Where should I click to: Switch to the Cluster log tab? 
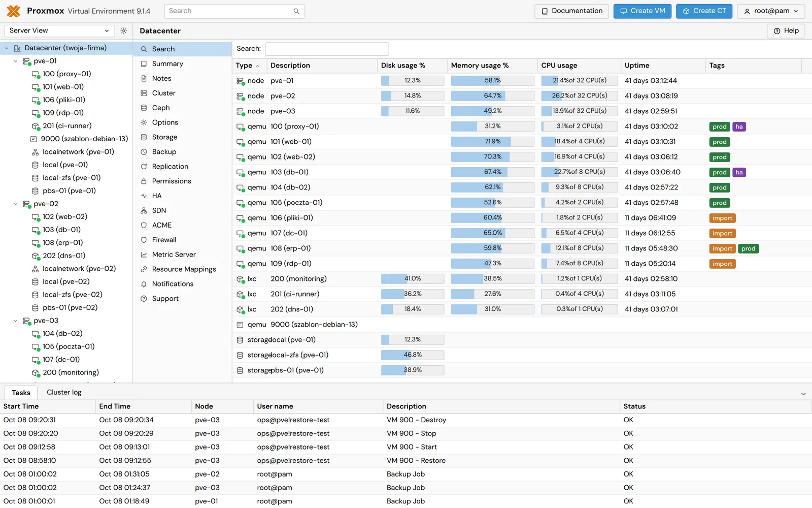(x=64, y=393)
